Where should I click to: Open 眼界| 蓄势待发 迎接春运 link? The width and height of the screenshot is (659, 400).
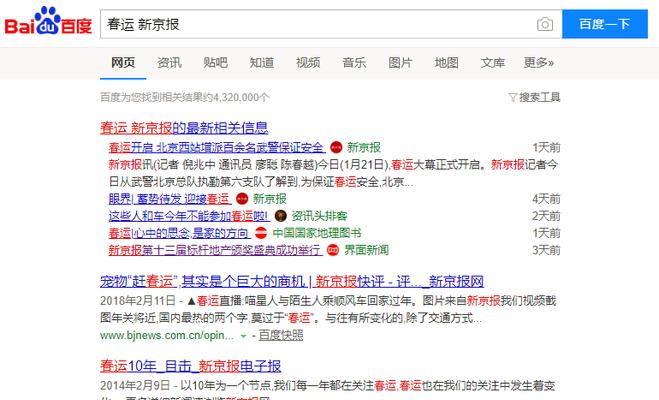[170, 199]
